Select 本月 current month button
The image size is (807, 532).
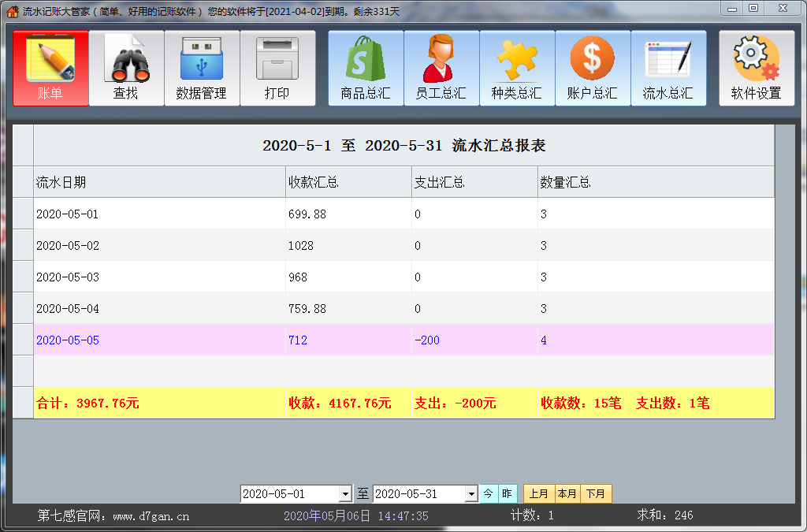pos(567,494)
